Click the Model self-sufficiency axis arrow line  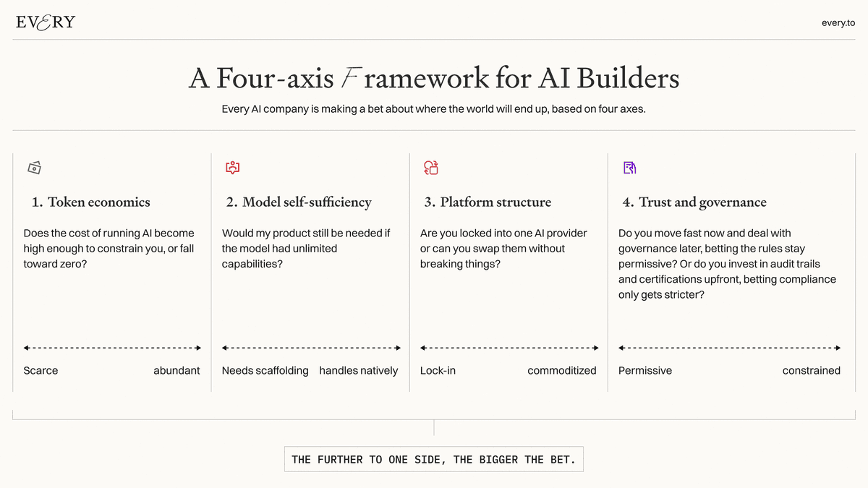tap(311, 348)
